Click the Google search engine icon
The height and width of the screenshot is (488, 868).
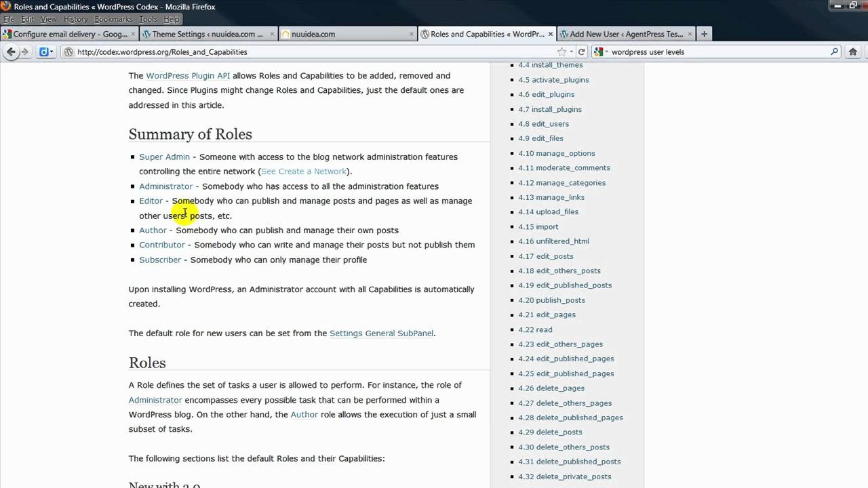(x=599, y=52)
